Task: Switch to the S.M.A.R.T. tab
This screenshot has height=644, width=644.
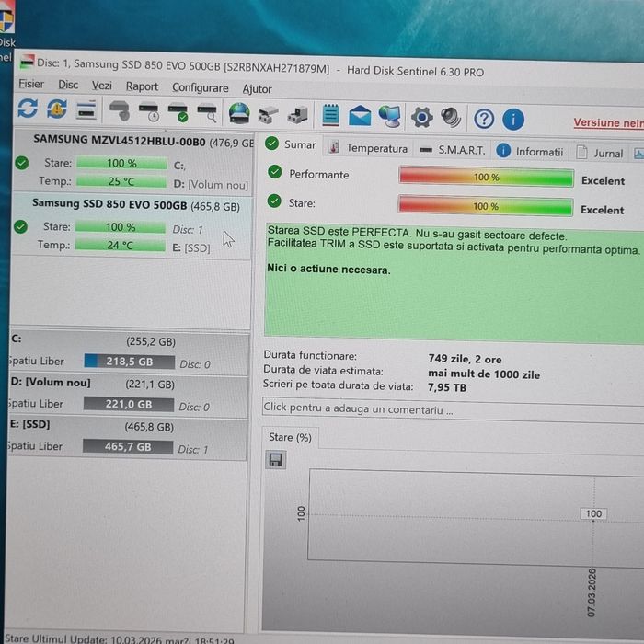Action: pyautogui.click(x=453, y=150)
